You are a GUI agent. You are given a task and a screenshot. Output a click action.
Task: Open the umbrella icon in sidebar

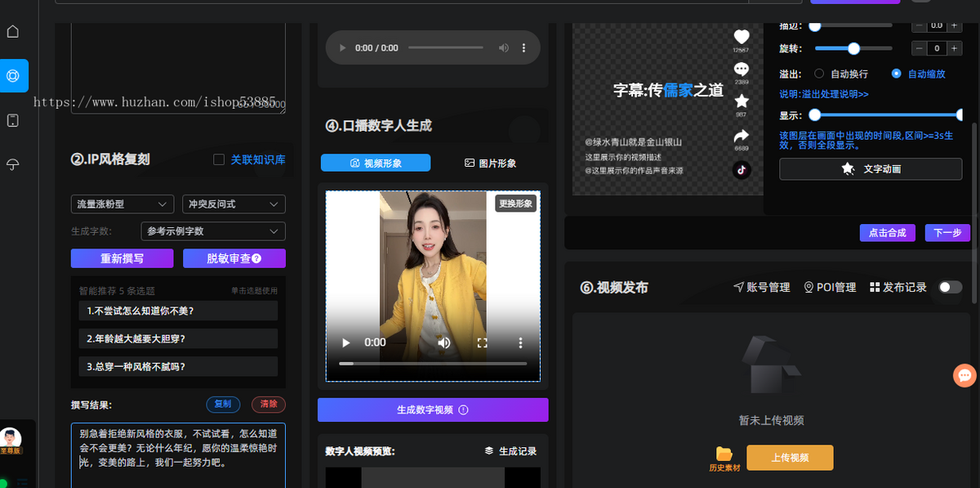(x=12, y=164)
